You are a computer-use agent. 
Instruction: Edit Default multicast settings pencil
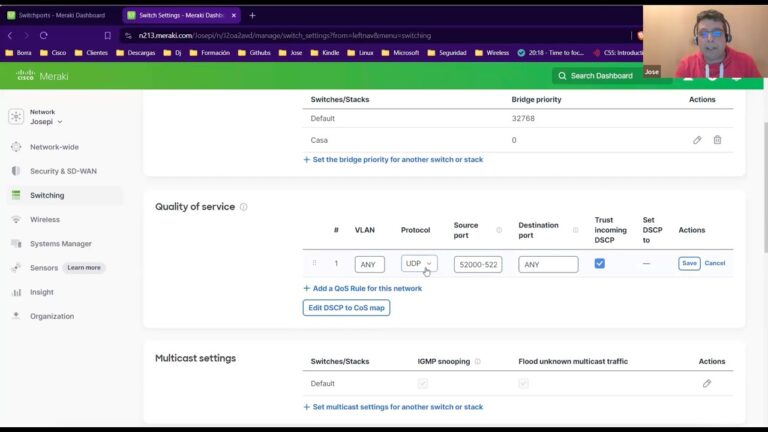707,384
